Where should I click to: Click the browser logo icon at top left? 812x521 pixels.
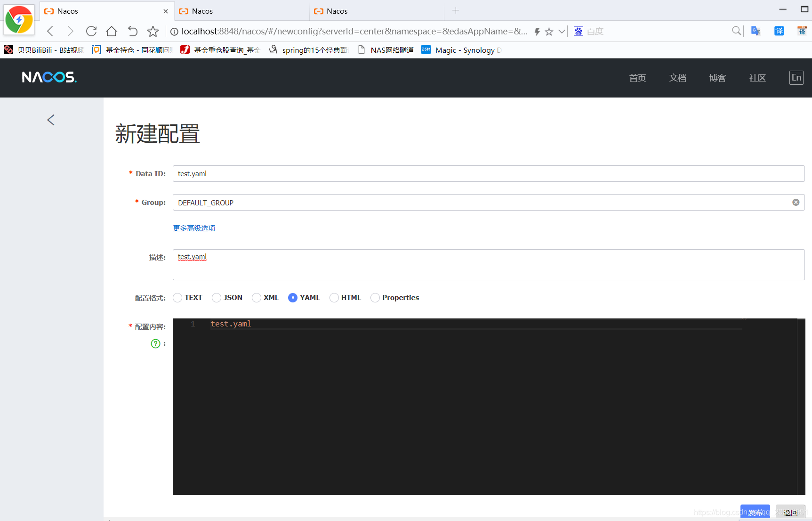tap(19, 20)
